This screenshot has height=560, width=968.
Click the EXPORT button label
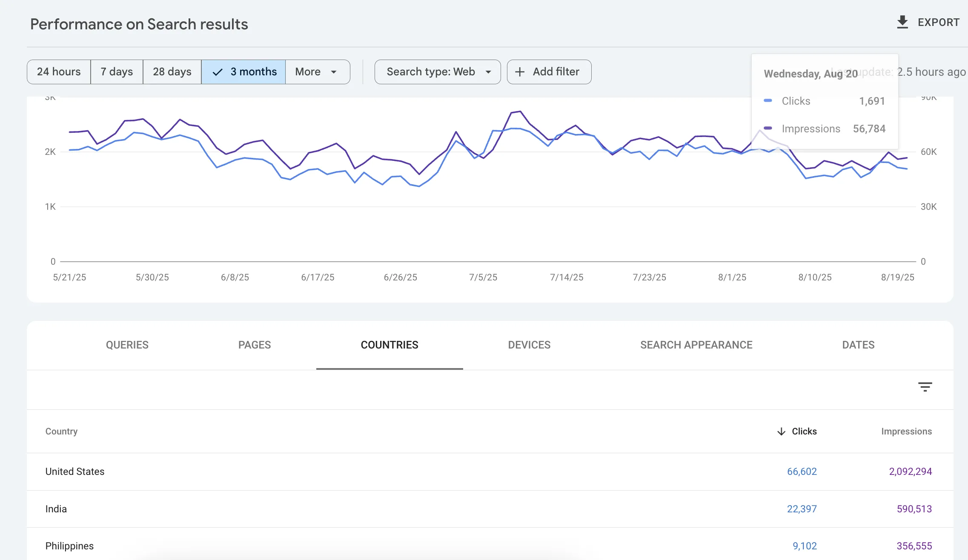pyautogui.click(x=939, y=23)
